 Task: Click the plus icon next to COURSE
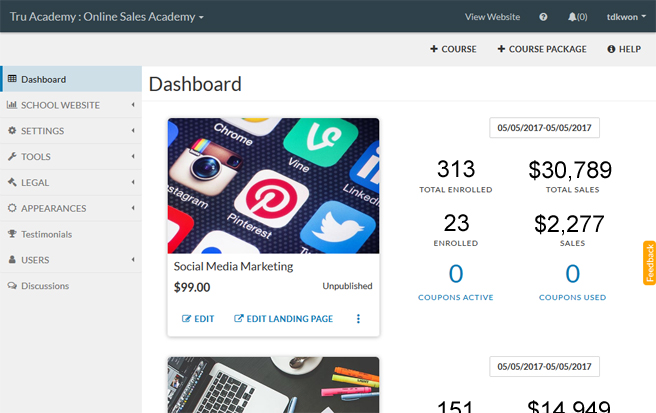coord(434,49)
